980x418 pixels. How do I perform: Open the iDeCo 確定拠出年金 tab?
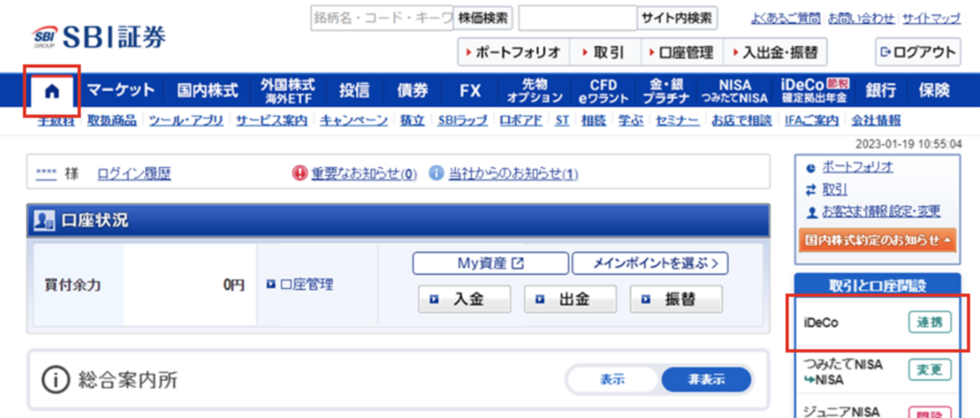point(813,91)
